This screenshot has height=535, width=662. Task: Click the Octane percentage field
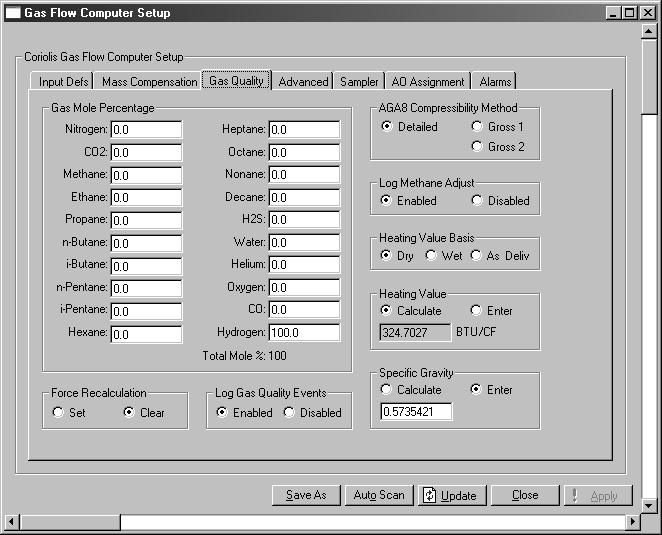304,152
